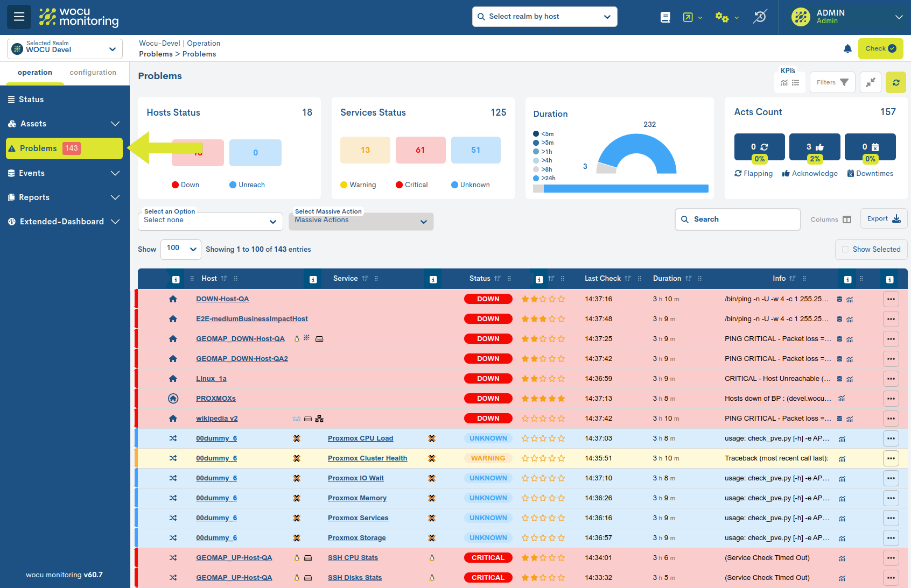The height and width of the screenshot is (588, 911).
Task: Collapse the view with the compress arrows icon
Action: (870, 82)
